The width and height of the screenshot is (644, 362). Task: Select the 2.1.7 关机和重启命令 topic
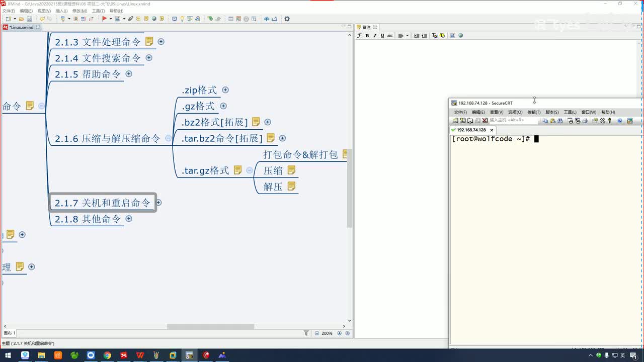click(x=103, y=203)
